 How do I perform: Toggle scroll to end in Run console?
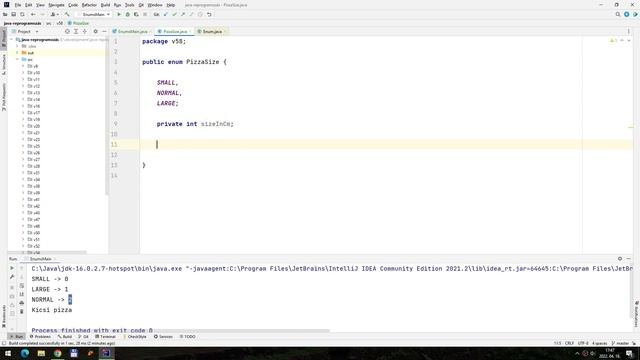click(x=22, y=294)
